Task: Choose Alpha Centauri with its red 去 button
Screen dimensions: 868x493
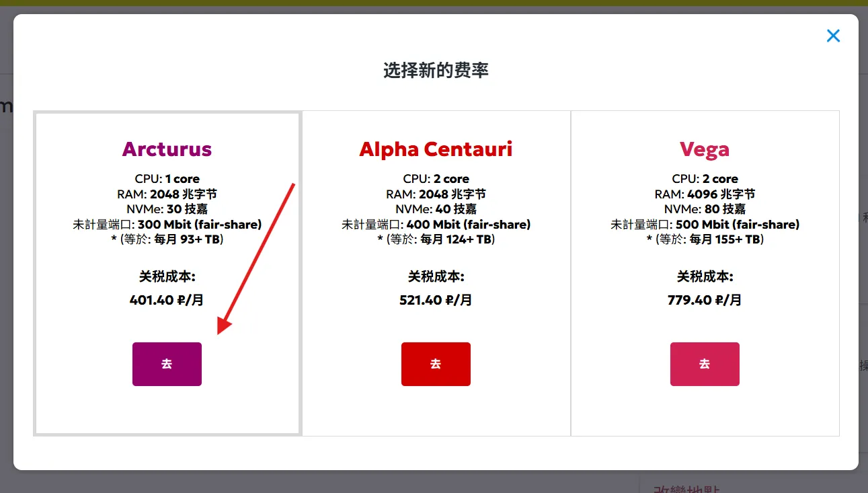Action: pyautogui.click(x=436, y=364)
